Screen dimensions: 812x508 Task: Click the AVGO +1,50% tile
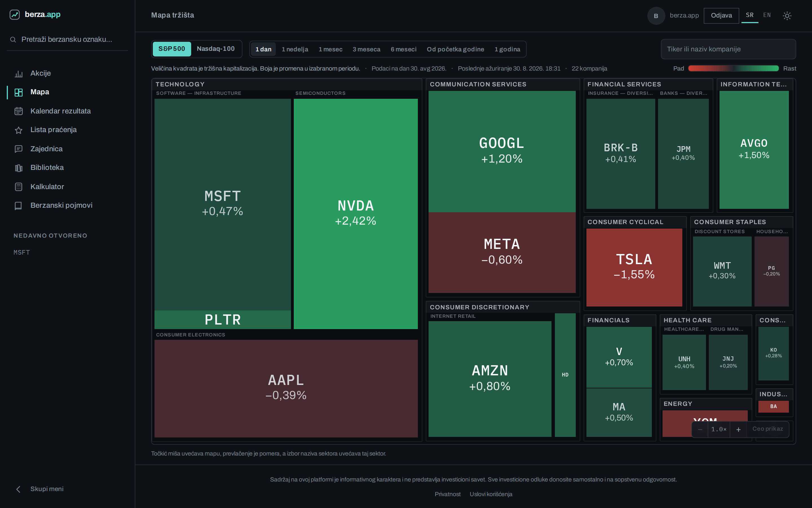pyautogui.click(x=754, y=150)
